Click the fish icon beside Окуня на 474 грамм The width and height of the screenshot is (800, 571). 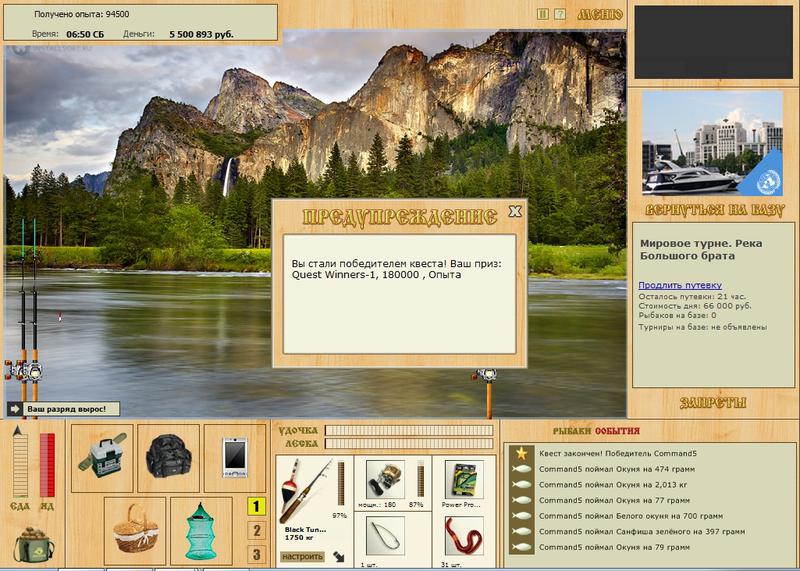521,469
